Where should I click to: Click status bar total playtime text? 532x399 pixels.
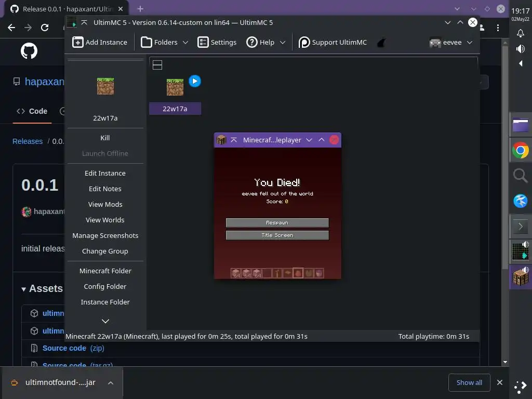[434, 336]
